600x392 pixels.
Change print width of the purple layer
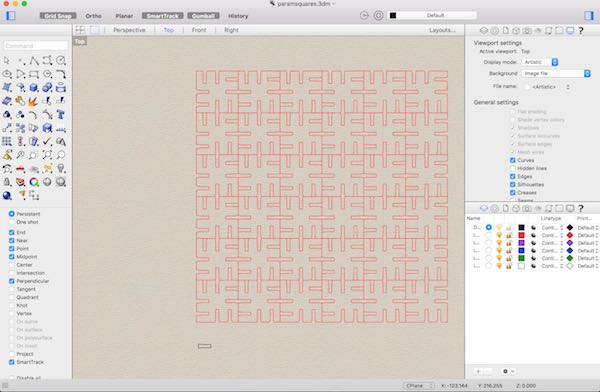point(588,243)
